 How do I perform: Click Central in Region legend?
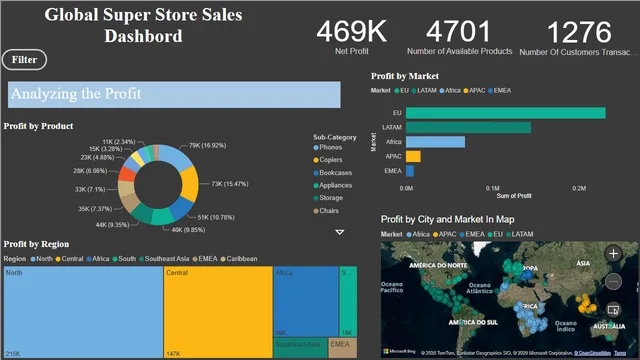(69, 259)
